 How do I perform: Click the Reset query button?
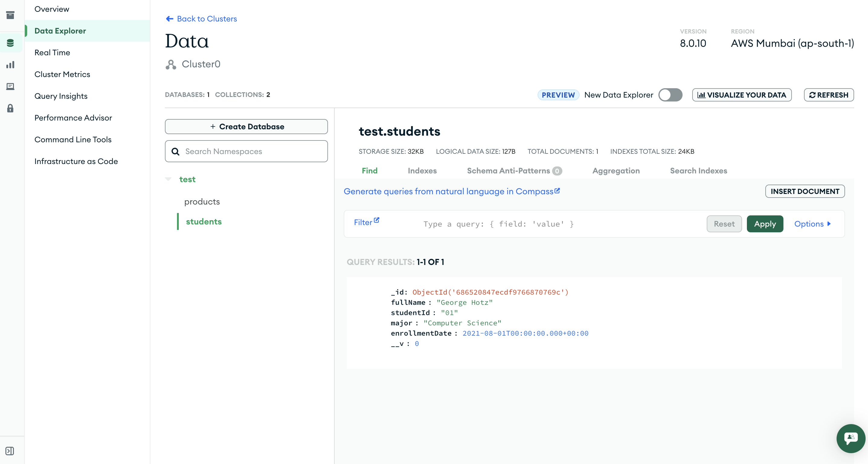coord(724,224)
